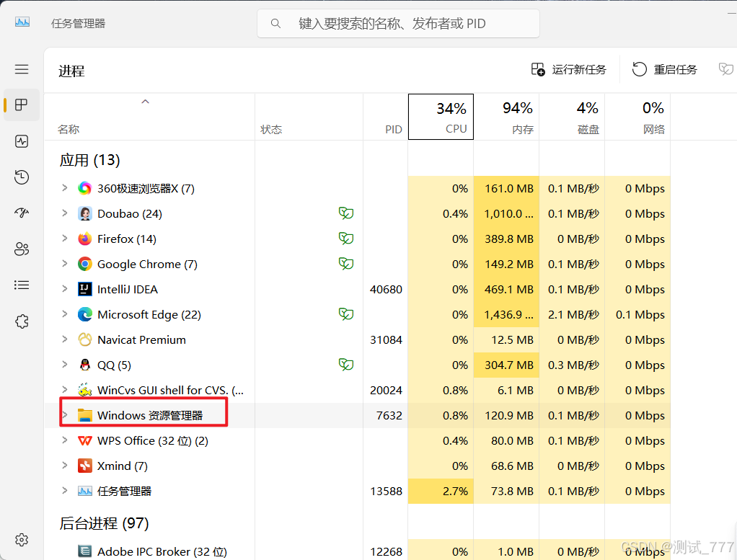Viewport: 737px width, 560px height.
Task: Open the Settings gear icon
Action: (x=22, y=540)
